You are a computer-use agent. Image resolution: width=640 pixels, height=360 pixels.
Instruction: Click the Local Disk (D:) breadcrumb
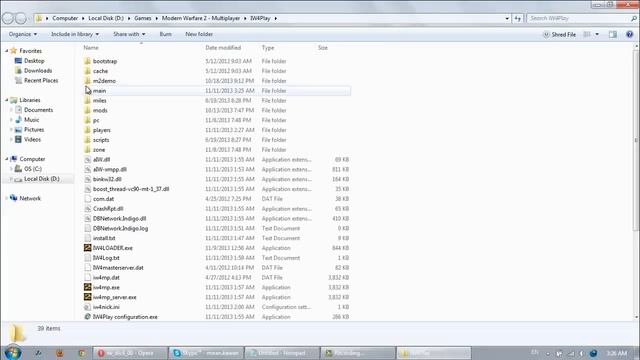coord(106,18)
